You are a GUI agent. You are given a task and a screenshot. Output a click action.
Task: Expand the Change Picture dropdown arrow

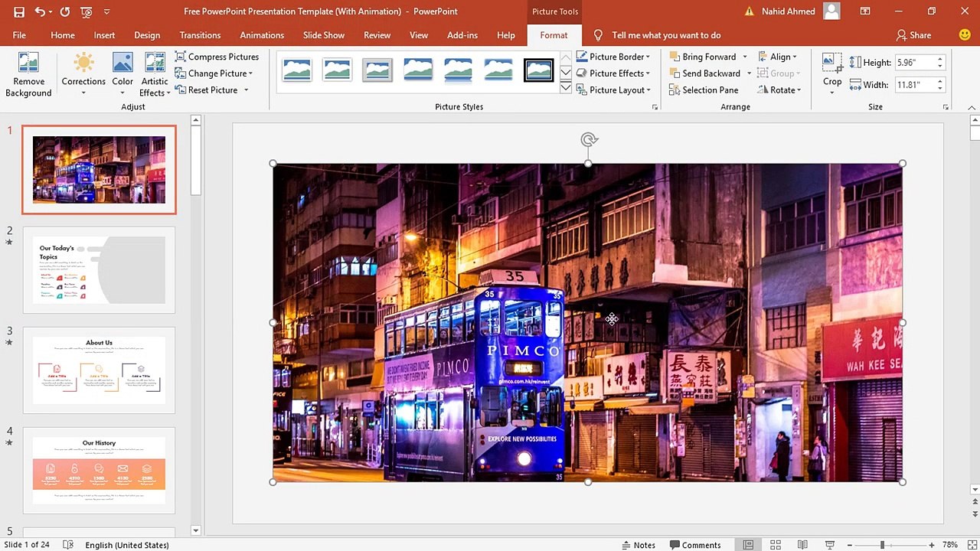coord(251,73)
